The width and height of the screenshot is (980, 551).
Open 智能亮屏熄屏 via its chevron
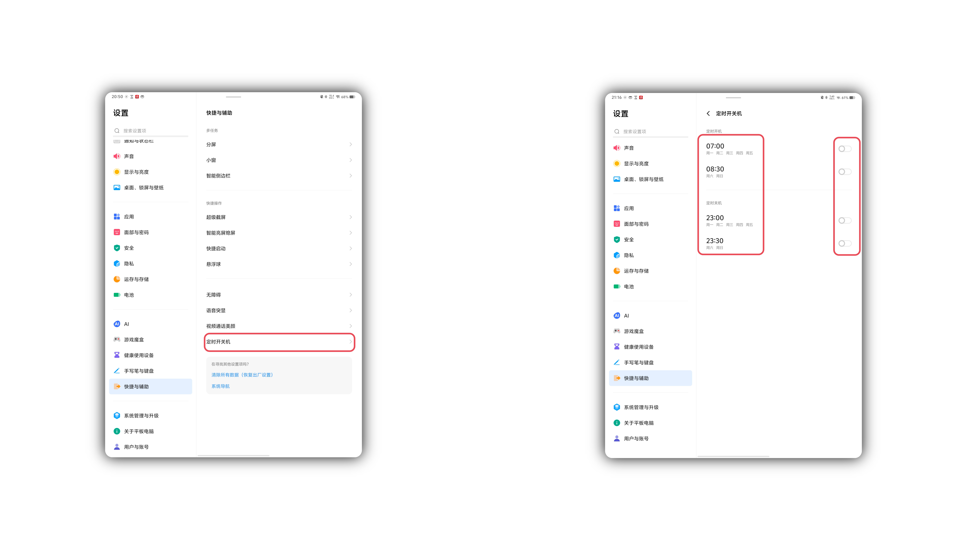350,233
